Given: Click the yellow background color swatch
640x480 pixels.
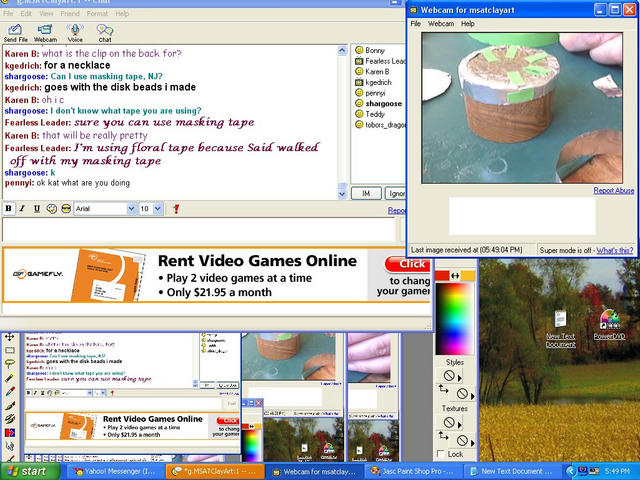Looking at the screenshot, I should pos(468,276).
